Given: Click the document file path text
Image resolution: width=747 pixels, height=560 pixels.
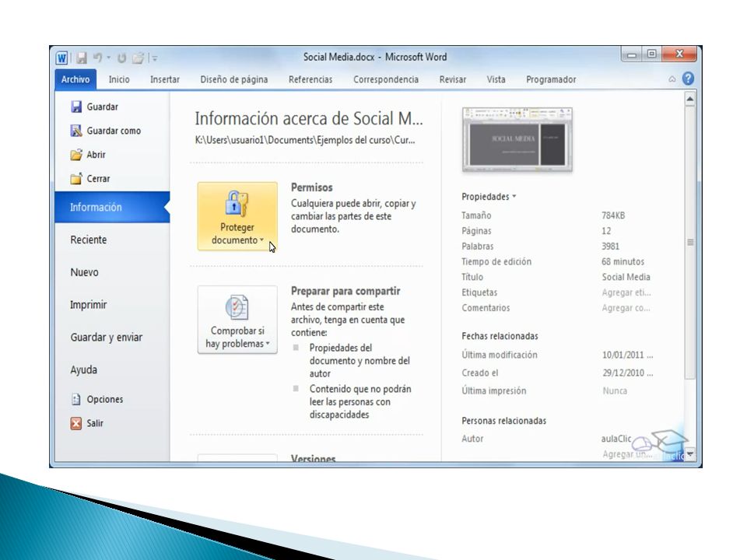Looking at the screenshot, I should point(305,140).
